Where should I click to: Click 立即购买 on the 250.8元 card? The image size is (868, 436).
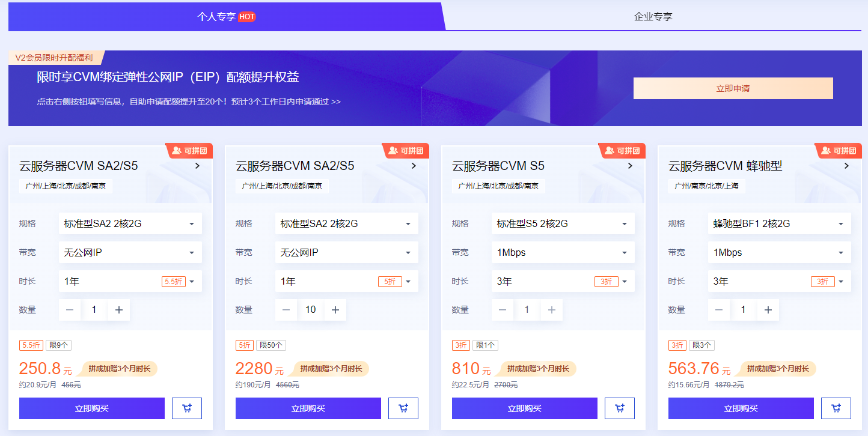point(92,408)
